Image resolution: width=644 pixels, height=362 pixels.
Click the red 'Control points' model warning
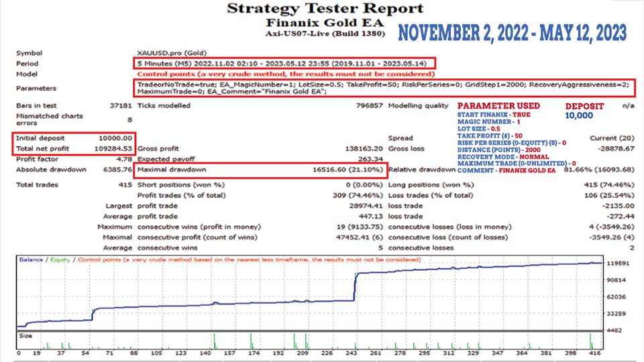pos(286,74)
